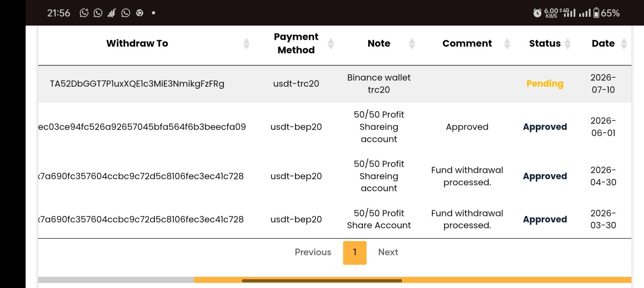Click the Withdraw To column header
The height and width of the screenshot is (288, 644).
[137, 44]
